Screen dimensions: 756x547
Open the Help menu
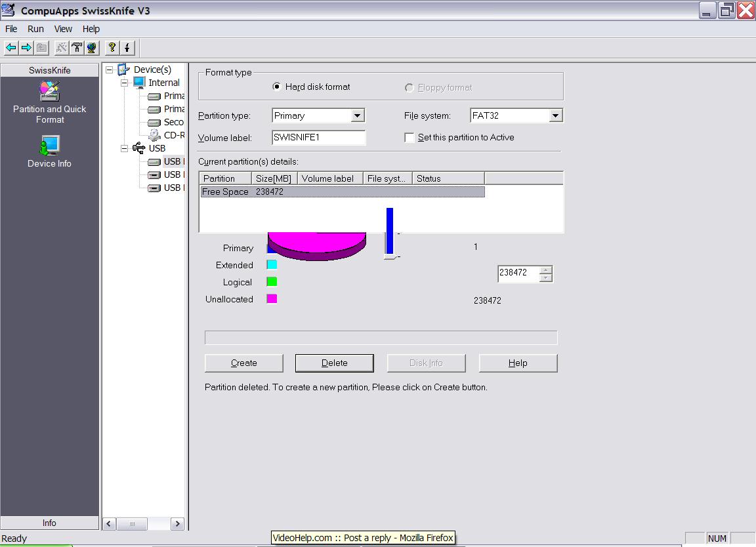[x=91, y=29]
